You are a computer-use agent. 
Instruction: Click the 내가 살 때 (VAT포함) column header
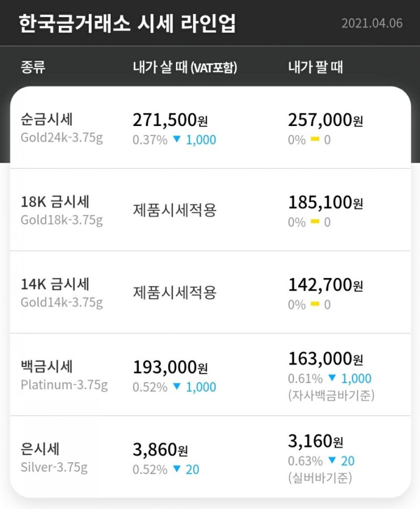coord(185,67)
